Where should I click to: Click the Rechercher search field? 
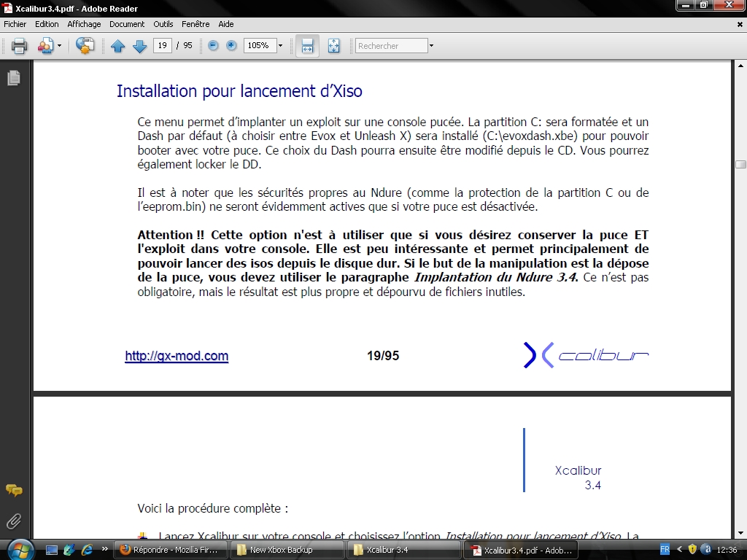click(x=392, y=46)
